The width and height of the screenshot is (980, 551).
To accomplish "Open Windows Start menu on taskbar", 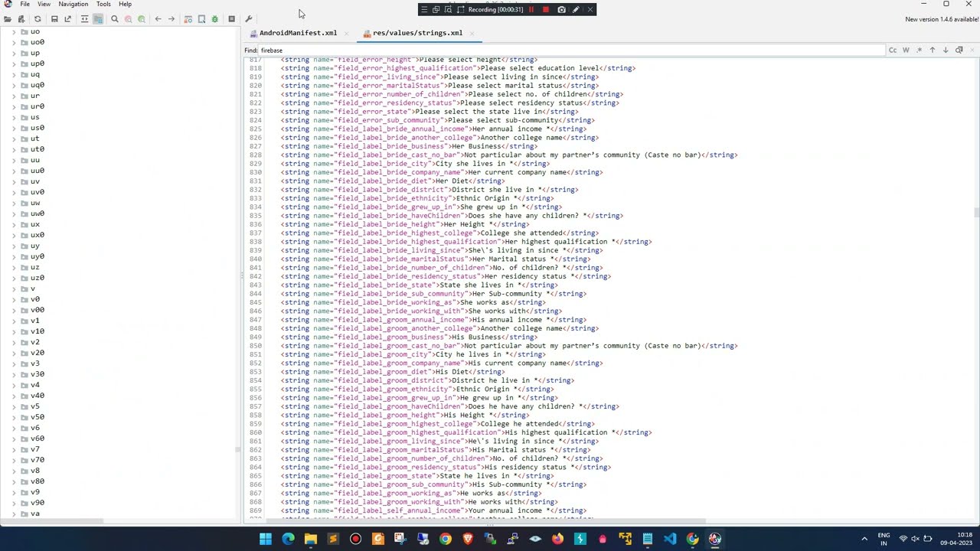I will point(266,539).
